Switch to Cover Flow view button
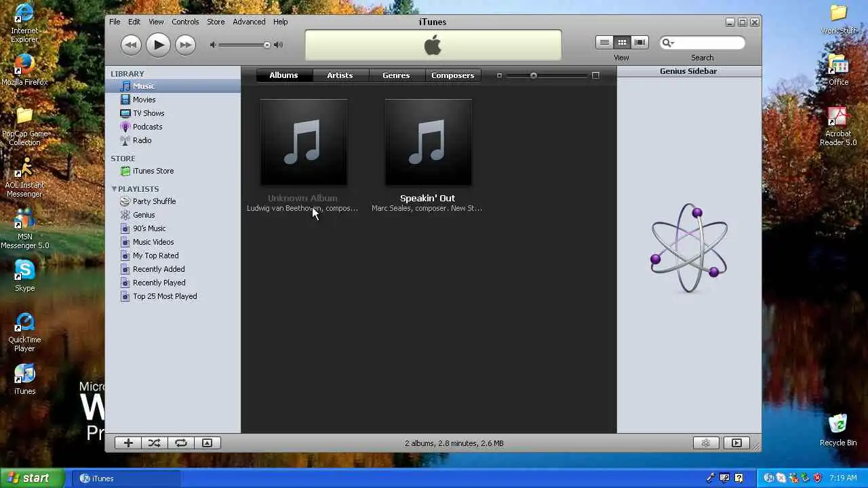868x488 pixels. coord(639,43)
